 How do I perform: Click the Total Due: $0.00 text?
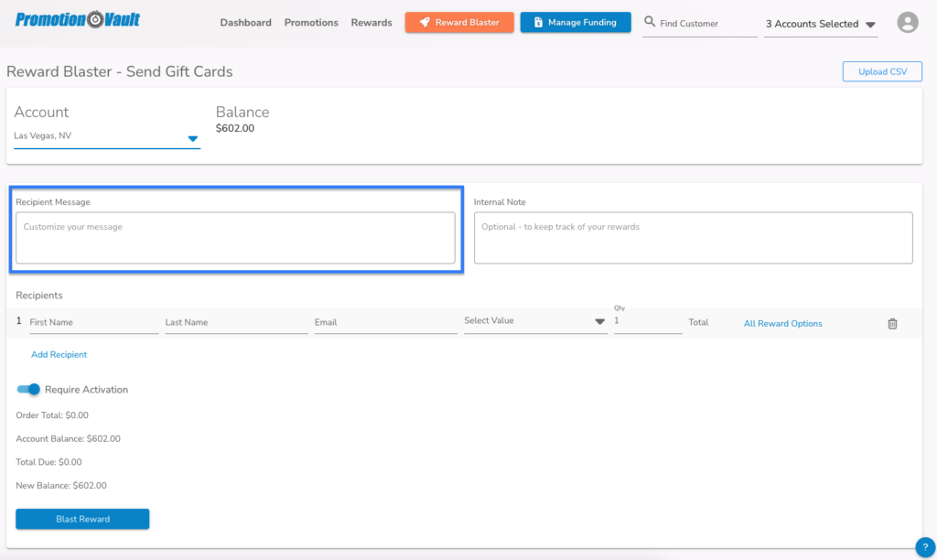click(49, 462)
